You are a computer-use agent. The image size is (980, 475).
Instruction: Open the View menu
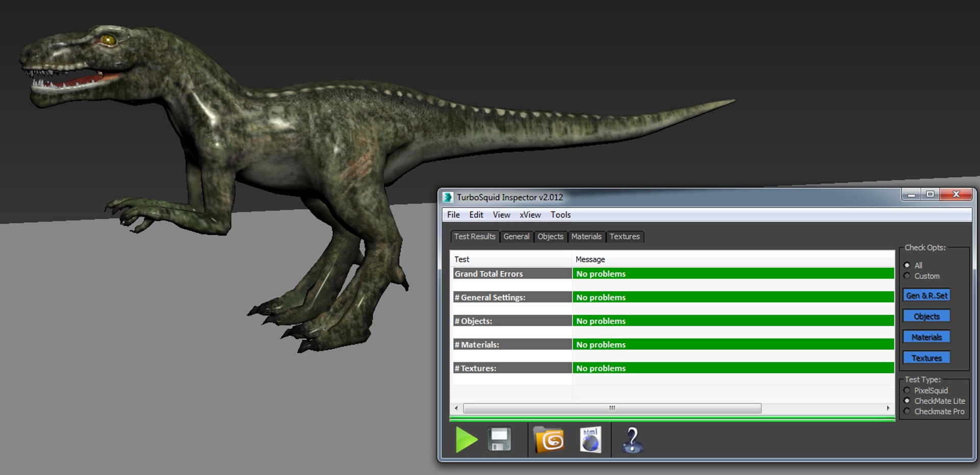click(501, 215)
